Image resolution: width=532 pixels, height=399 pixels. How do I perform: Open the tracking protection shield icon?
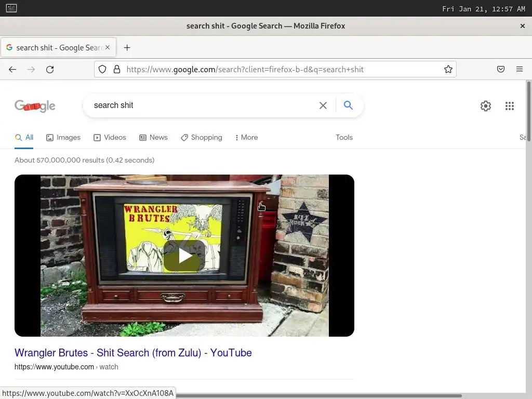coord(102,70)
